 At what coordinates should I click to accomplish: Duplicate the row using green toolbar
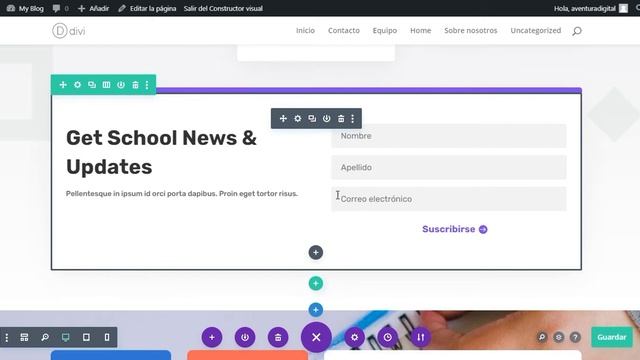point(92,84)
